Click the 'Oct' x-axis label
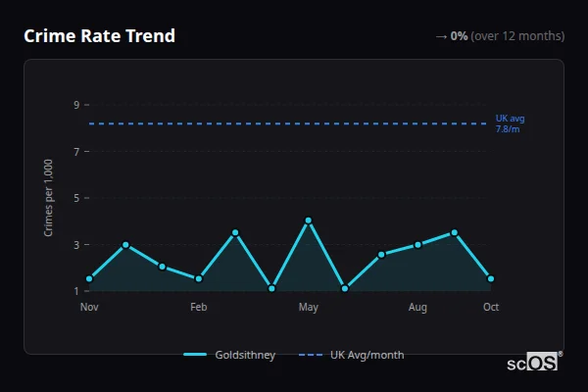 click(491, 307)
